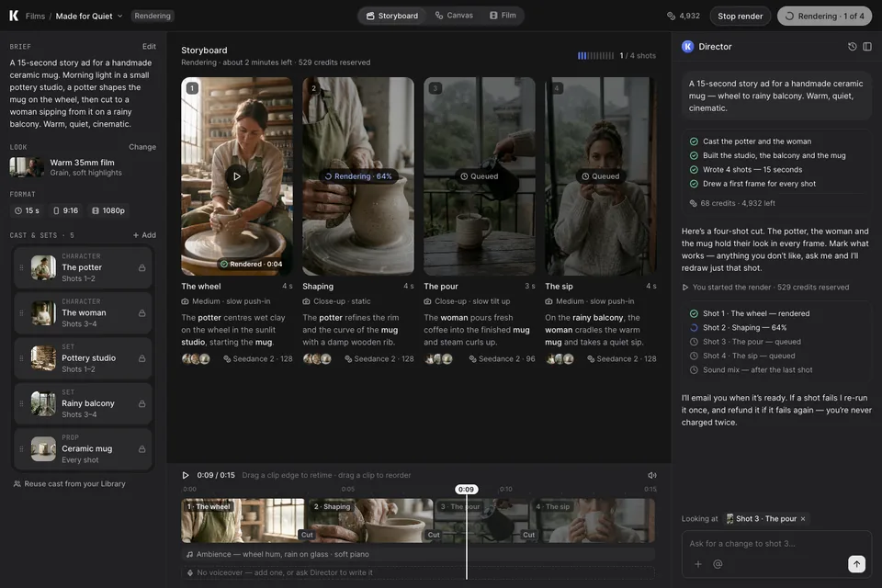This screenshot has height=588, width=882.
Task: Click the drag handle on Ceramic mug card
Action: (21, 449)
